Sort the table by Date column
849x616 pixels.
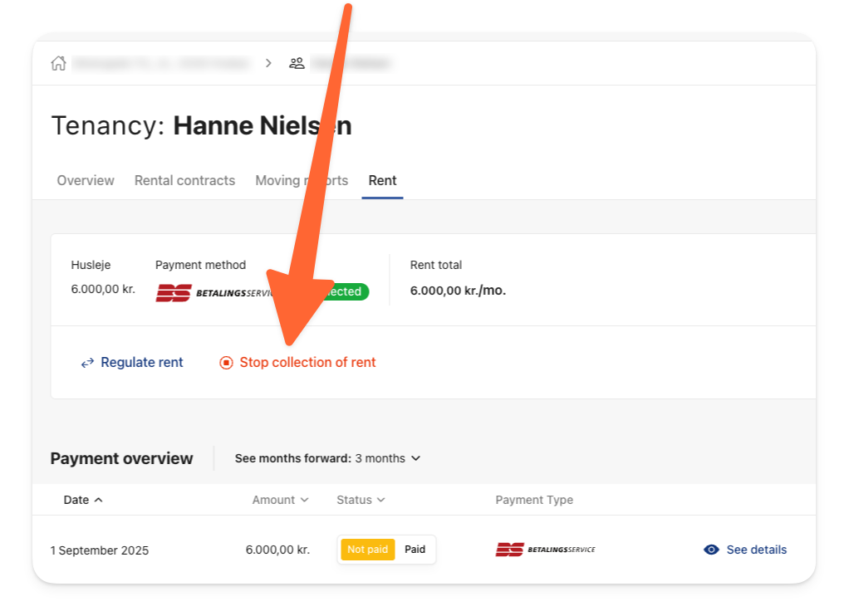click(83, 500)
